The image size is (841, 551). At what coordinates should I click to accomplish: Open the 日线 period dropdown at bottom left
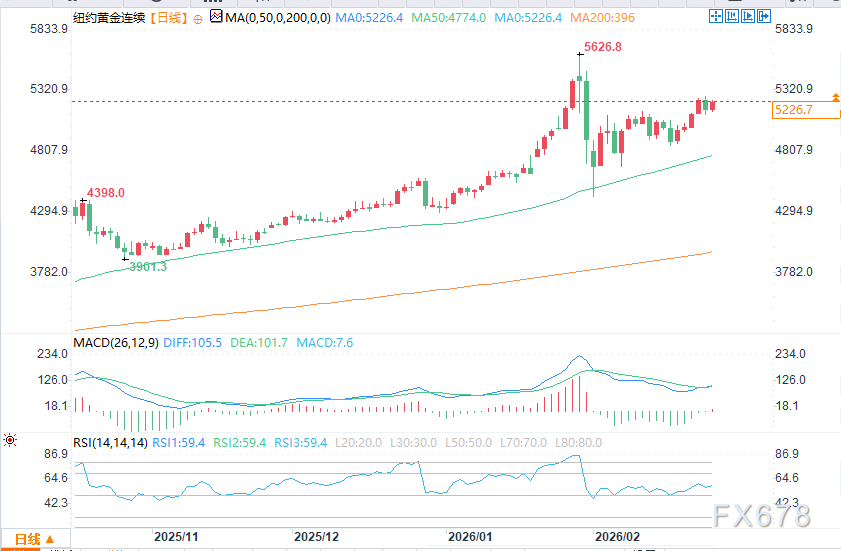[34, 540]
